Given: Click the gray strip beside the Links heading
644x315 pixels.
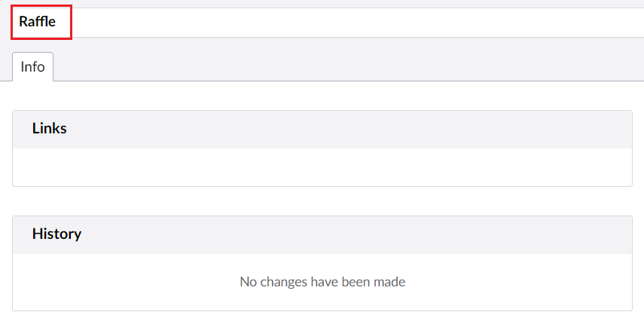Looking at the screenshot, I should tap(377, 129).
